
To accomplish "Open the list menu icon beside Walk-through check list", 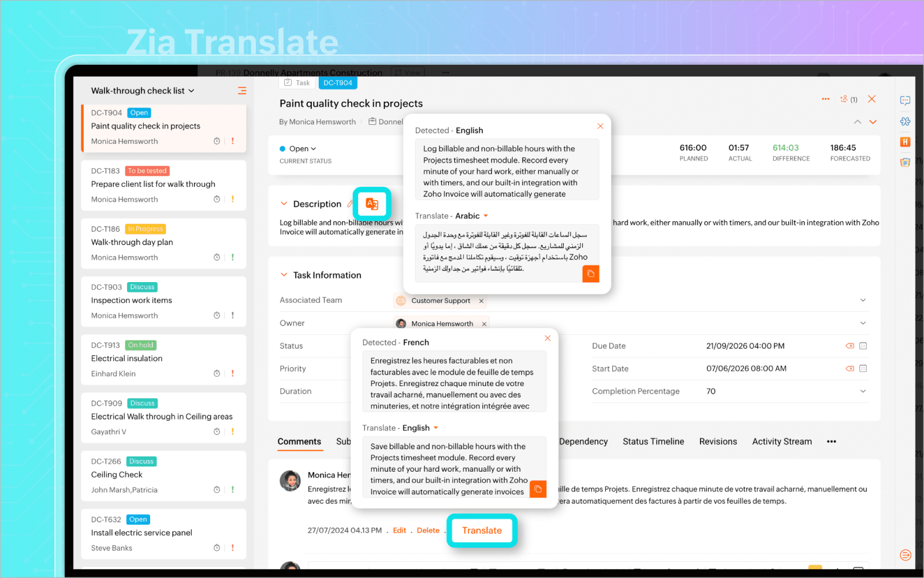I will click(x=242, y=91).
